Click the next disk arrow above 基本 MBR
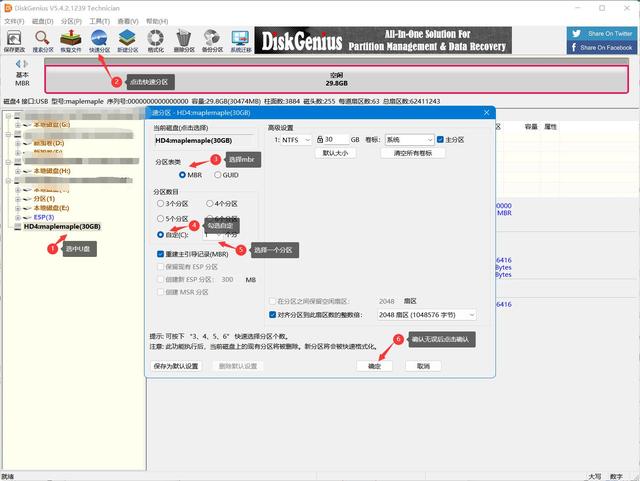Viewport: 640px width, 481px height. [26, 64]
